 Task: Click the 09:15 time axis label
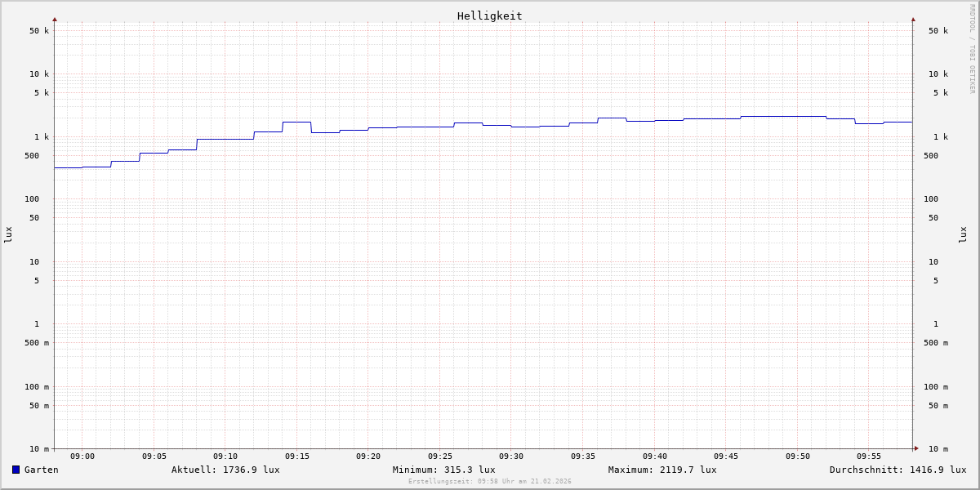[297, 457]
